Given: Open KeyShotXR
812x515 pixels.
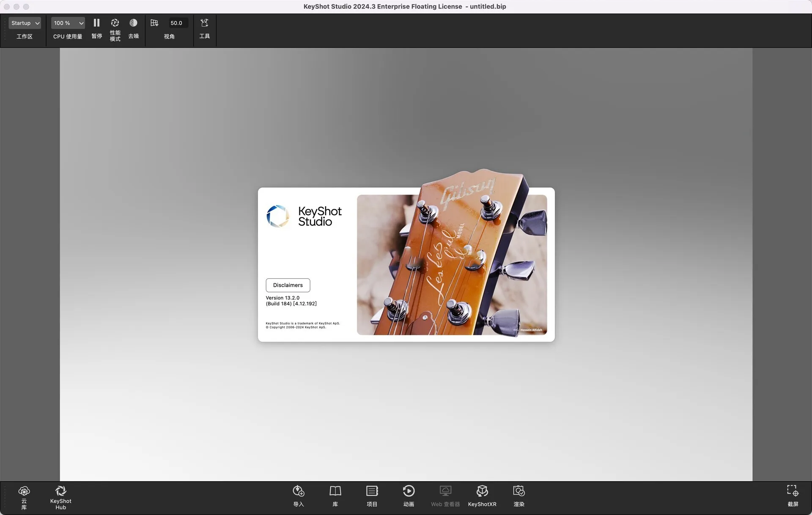Looking at the screenshot, I should point(482,496).
